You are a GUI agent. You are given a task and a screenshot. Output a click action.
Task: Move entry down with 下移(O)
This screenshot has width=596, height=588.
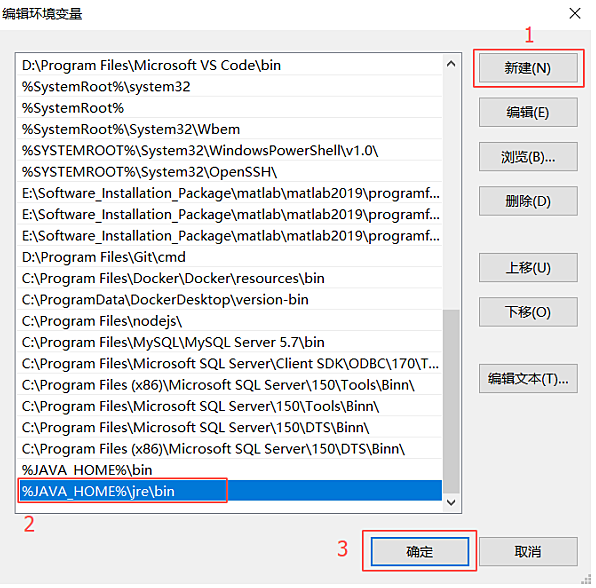coord(528,312)
